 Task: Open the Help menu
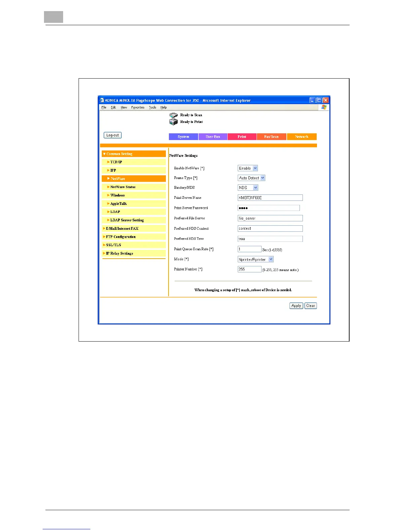pos(164,107)
